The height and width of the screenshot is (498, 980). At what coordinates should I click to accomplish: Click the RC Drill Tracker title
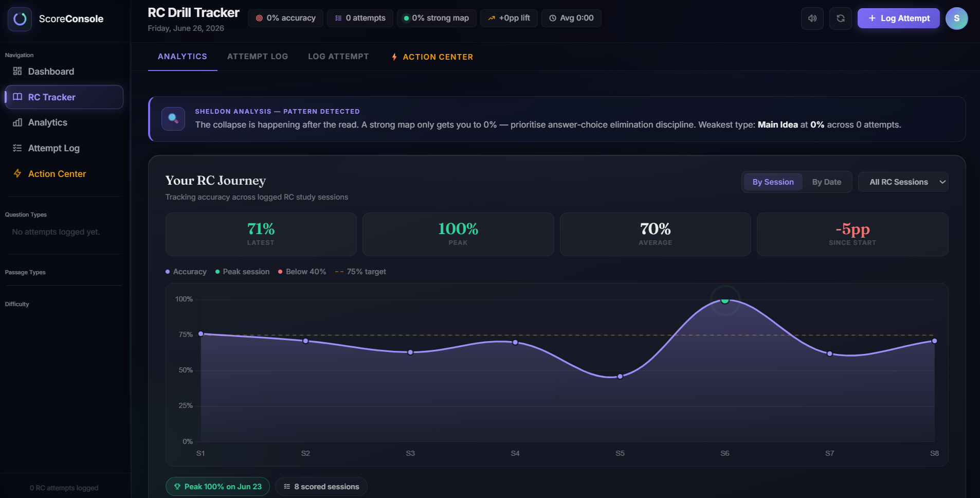pos(193,12)
